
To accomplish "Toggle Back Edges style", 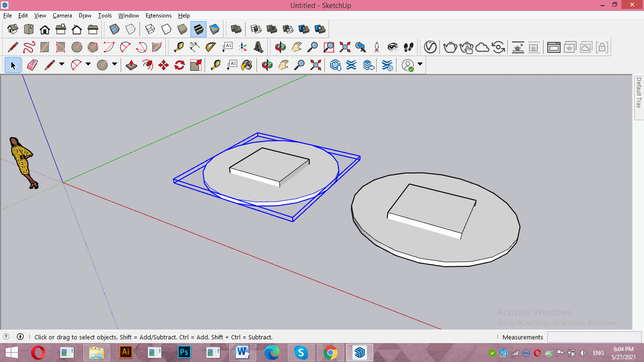I will click(x=131, y=29).
